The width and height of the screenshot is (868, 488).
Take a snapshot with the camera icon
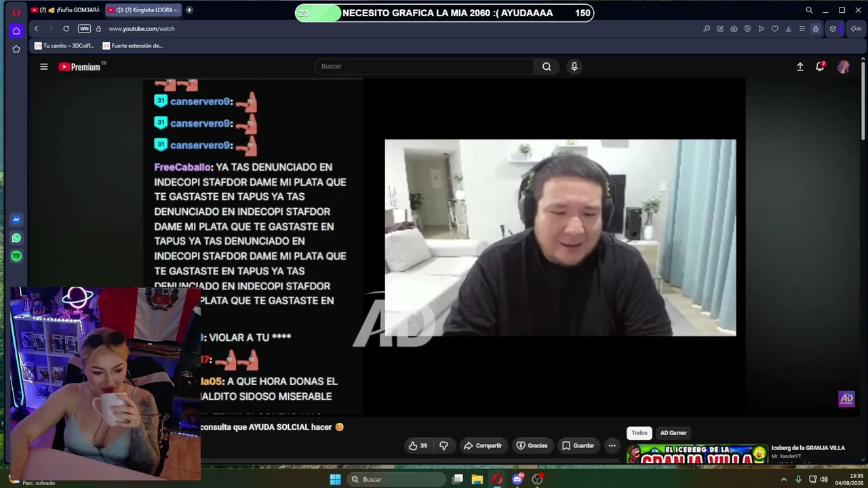tap(734, 28)
